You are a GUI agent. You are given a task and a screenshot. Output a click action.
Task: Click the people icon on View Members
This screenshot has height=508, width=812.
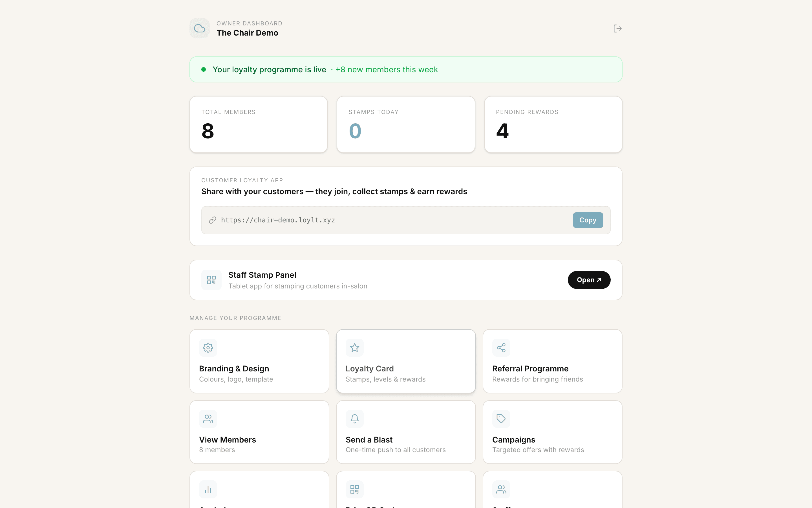point(208,419)
